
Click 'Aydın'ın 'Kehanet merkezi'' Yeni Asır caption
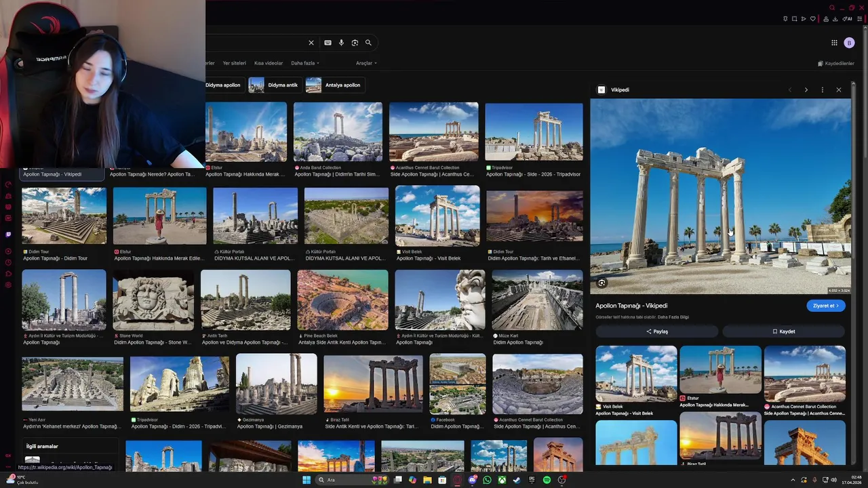(71, 426)
